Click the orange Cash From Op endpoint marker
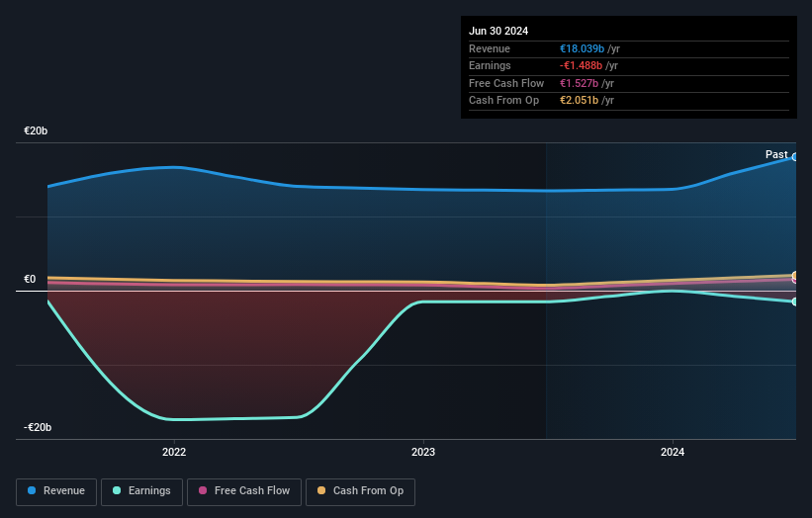Screen dimensions: 812x518 pos(794,275)
